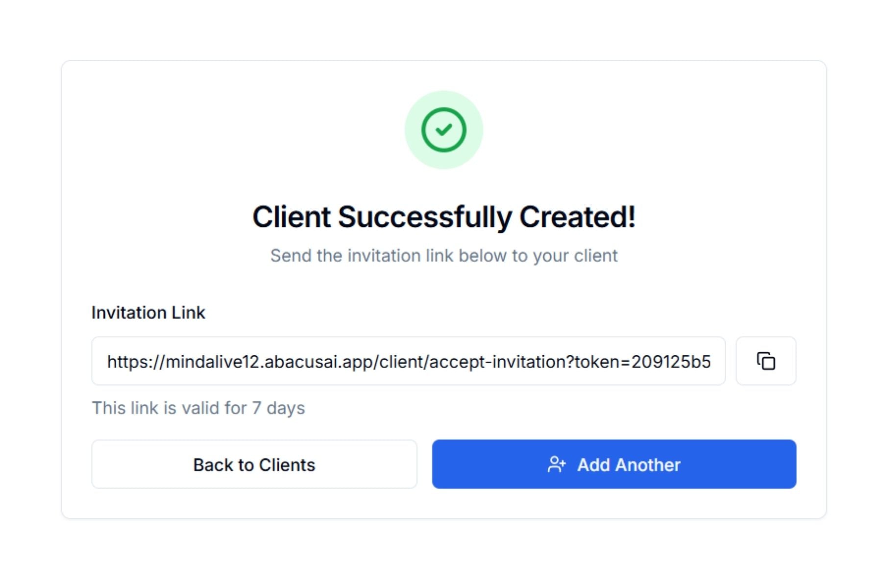882x588 pixels.
Task: Click the '7 days' validity text
Action: point(278,408)
